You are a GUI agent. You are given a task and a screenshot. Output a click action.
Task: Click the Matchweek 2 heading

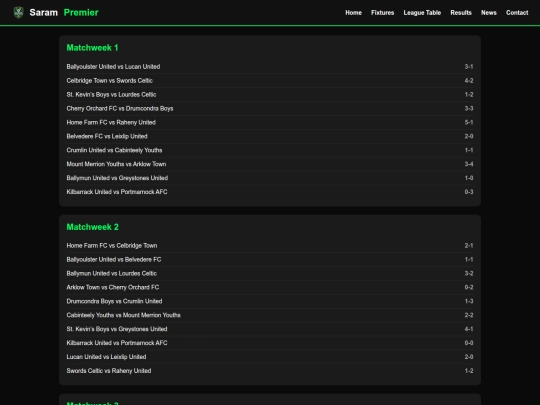92,227
